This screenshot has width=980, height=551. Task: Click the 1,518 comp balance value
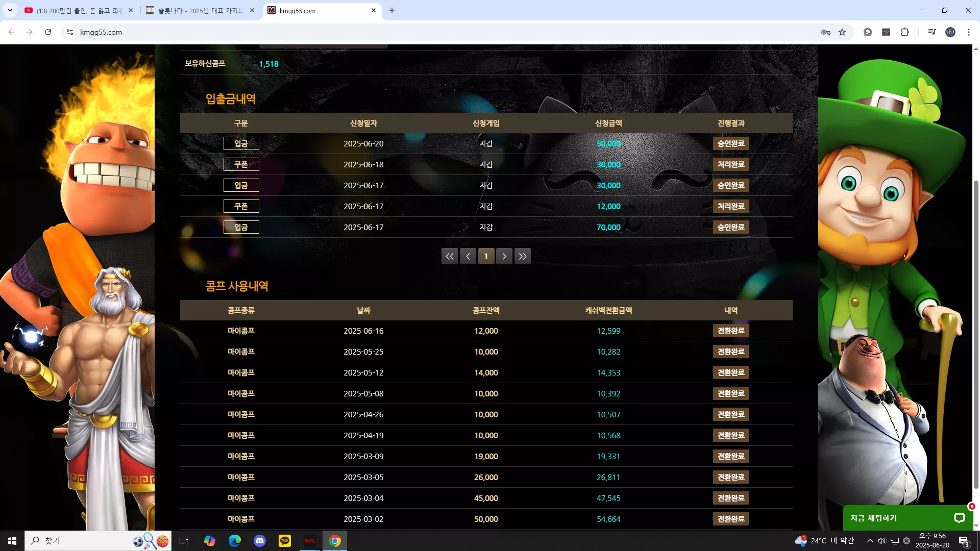pyautogui.click(x=269, y=64)
